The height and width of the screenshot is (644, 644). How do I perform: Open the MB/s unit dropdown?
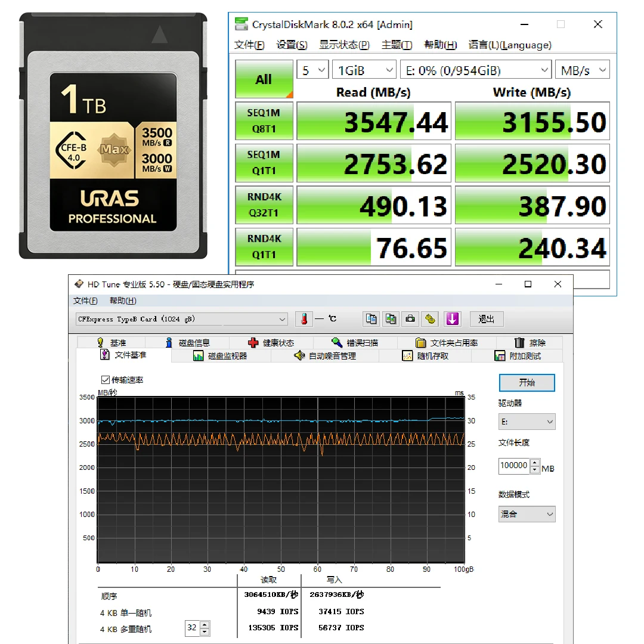pyautogui.click(x=583, y=70)
